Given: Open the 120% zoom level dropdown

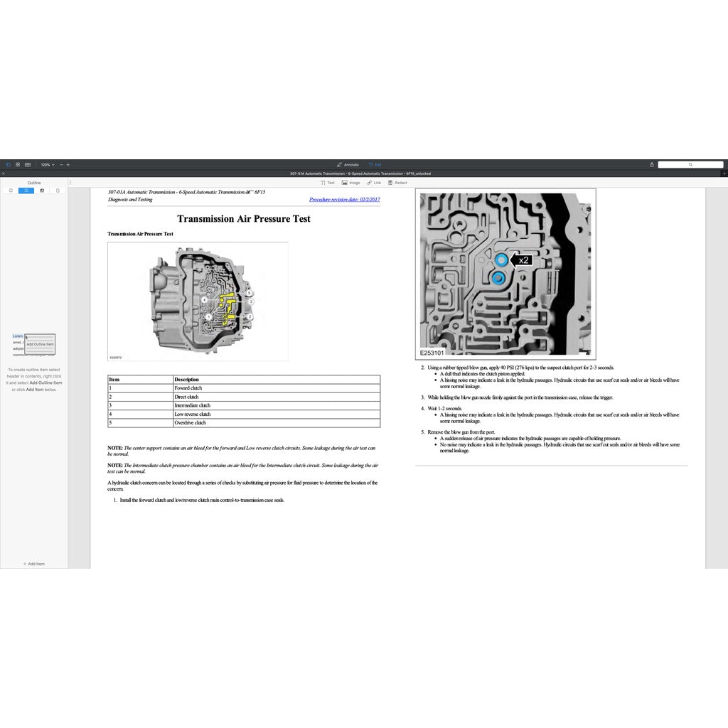Looking at the screenshot, I should click(x=47, y=164).
